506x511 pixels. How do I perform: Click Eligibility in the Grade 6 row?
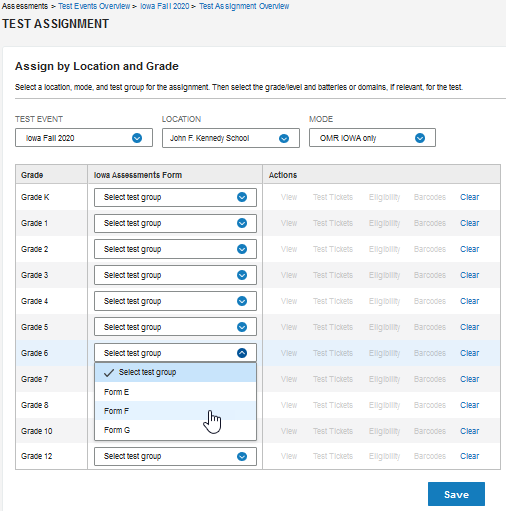(x=384, y=353)
